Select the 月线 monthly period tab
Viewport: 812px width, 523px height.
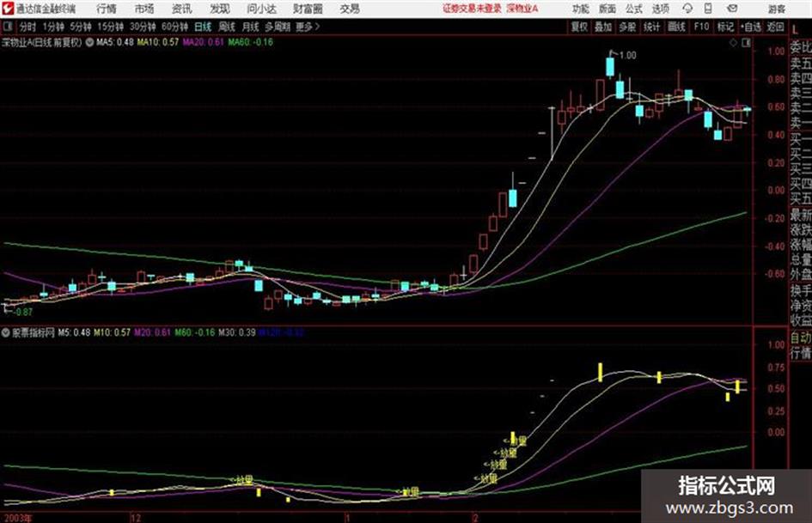coord(250,27)
